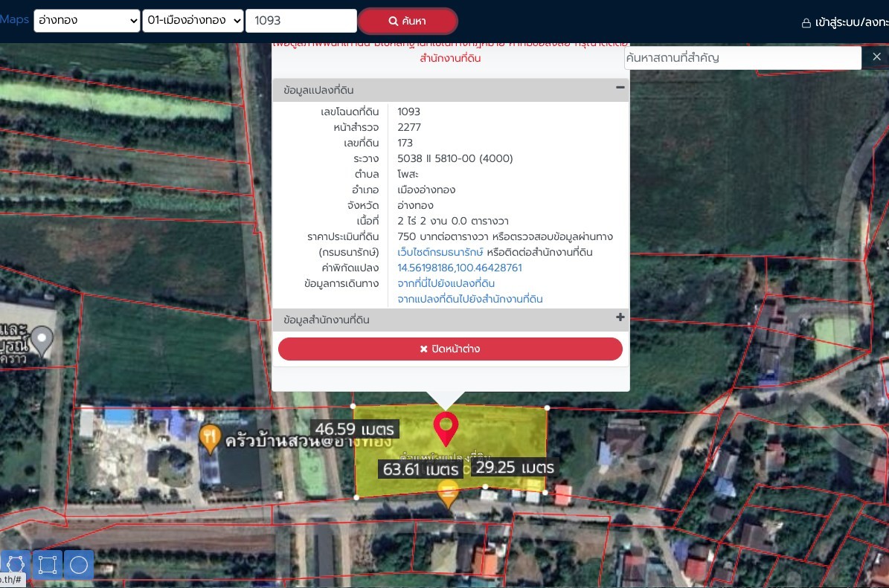
Task: Click the ปิดหน้าต่าง close window button
Action: click(x=450, y=349)
